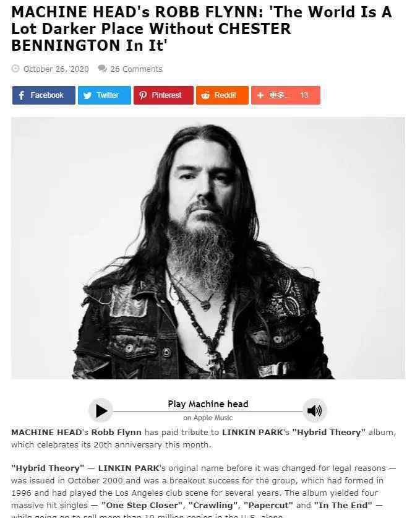Viewport: 420px width, 518px height.
Task: Click the audio player progress bar
Action: tap(208, 412)
